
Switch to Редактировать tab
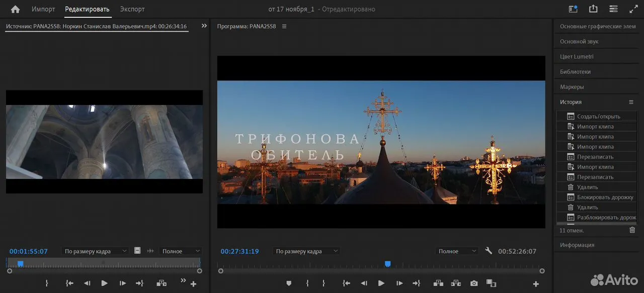point(87,9)
